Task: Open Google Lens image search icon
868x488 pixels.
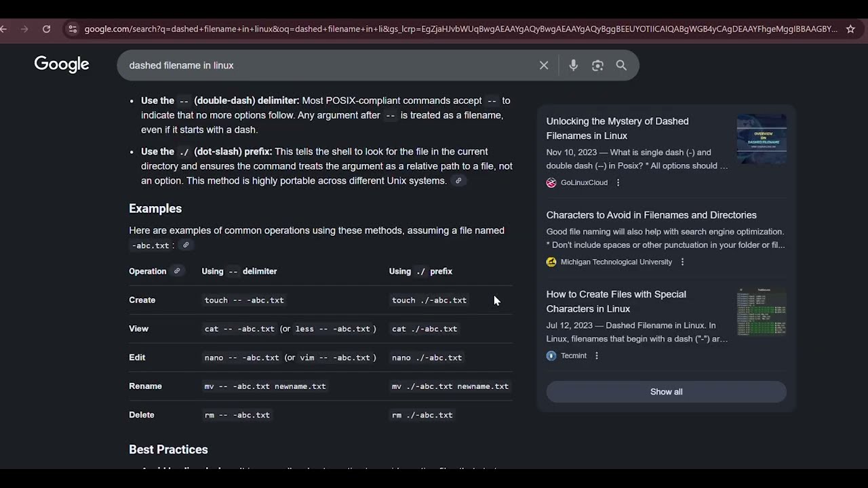Action: [597, 65]
